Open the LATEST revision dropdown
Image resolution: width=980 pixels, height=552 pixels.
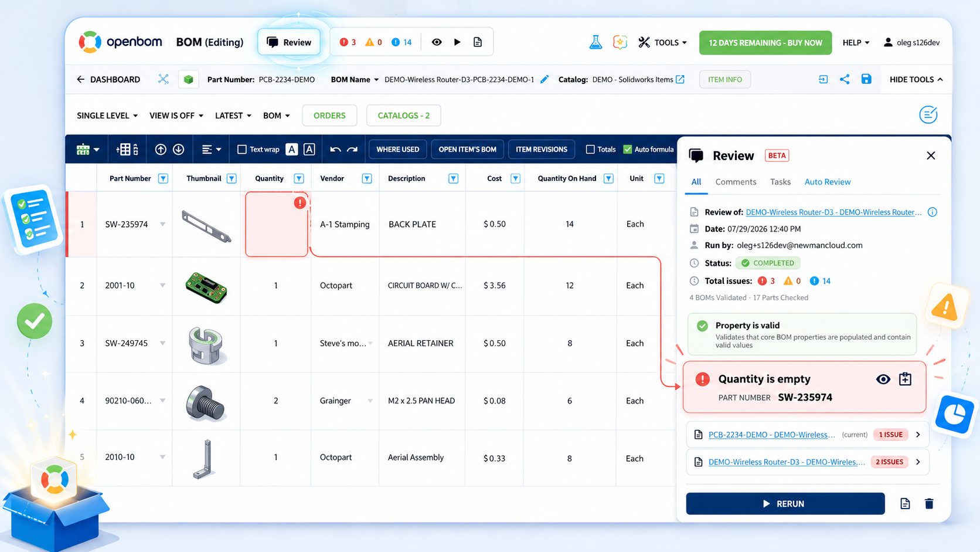point(233,116)
